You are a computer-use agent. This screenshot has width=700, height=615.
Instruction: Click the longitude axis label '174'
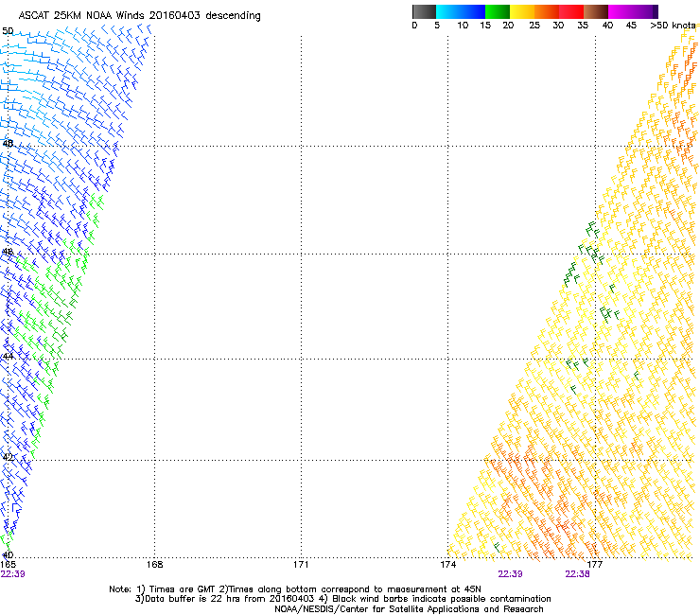pyautogui.click(x=447, y=565)
